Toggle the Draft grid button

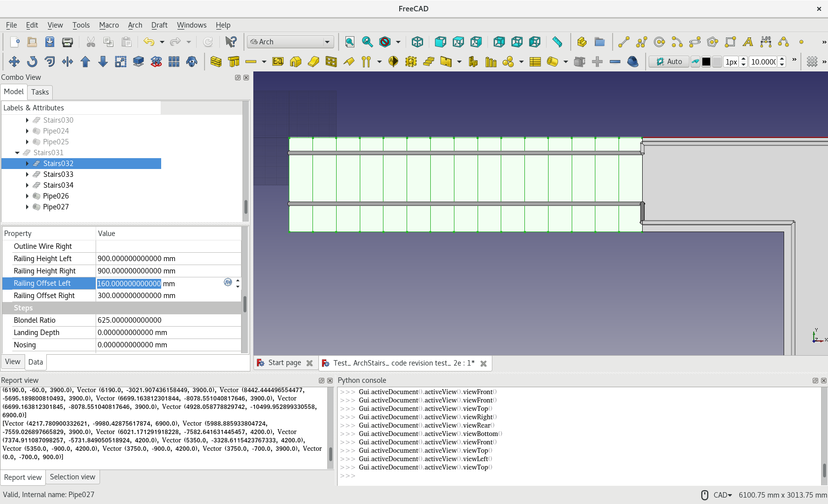[812, 62]
